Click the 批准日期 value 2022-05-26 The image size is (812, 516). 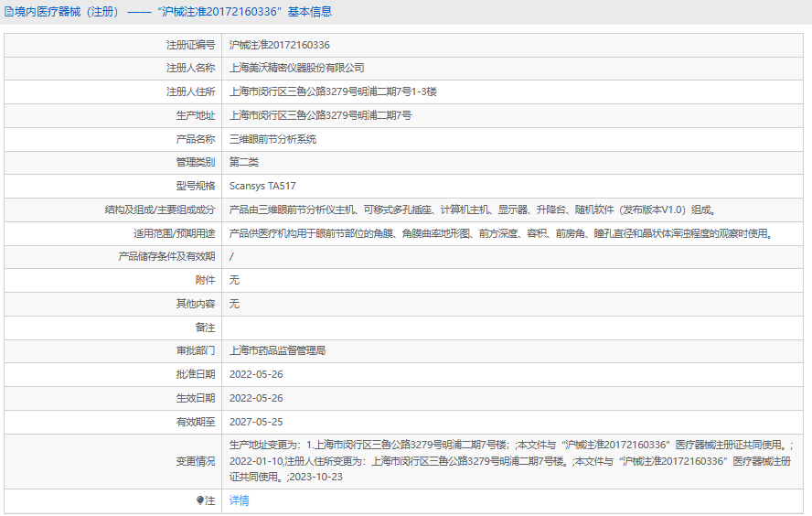[x=256, y=374]
